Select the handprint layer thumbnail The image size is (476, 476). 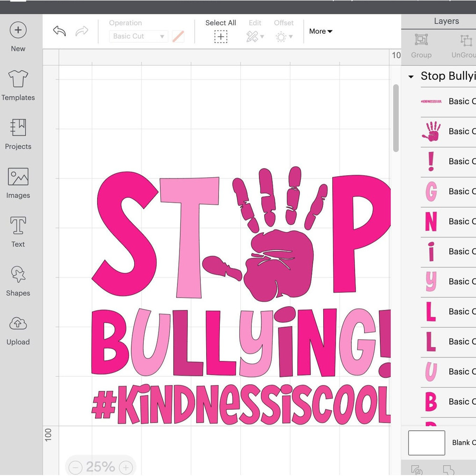430,131
